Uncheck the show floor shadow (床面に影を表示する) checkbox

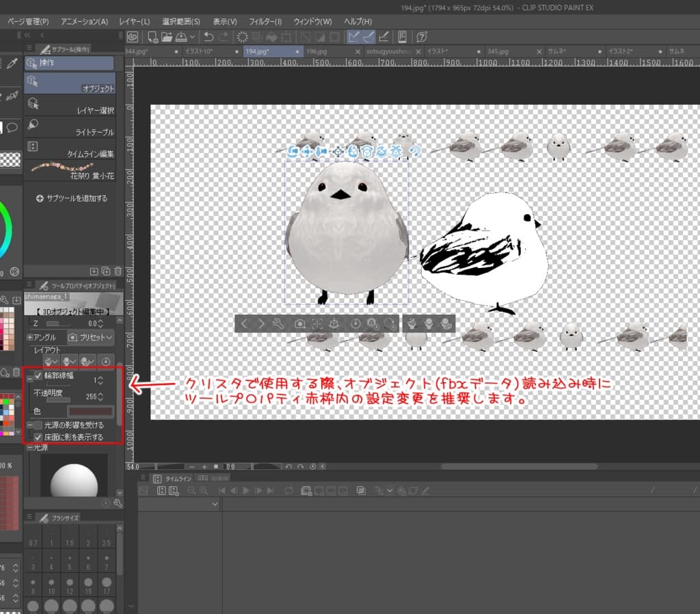coord(39,436)
